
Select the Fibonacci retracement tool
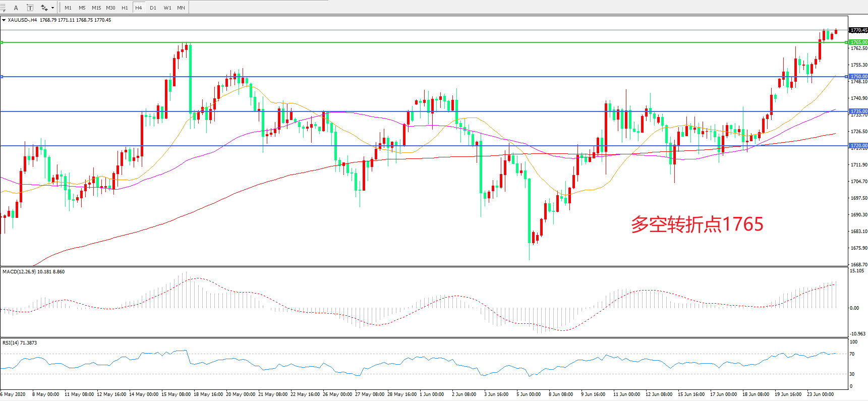click(x=3, y=8)
